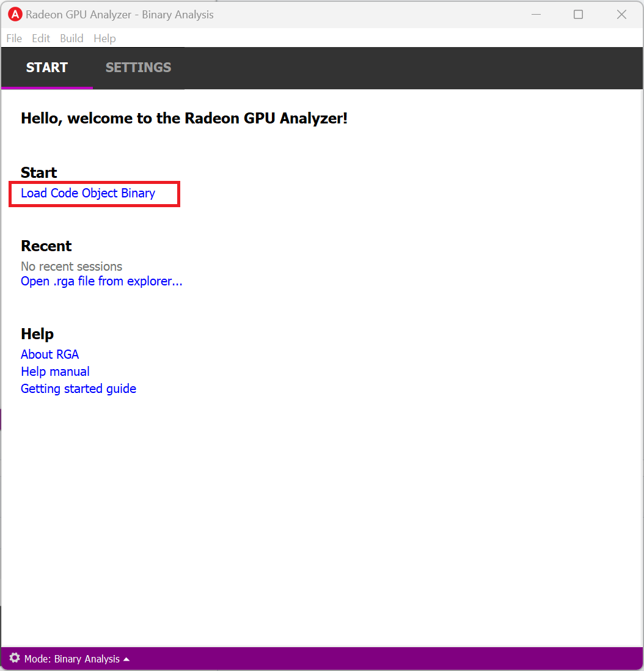The width and height of the screenshot is (644, 671).
Task: Open the File menu
Action: [x=14, y=38]
